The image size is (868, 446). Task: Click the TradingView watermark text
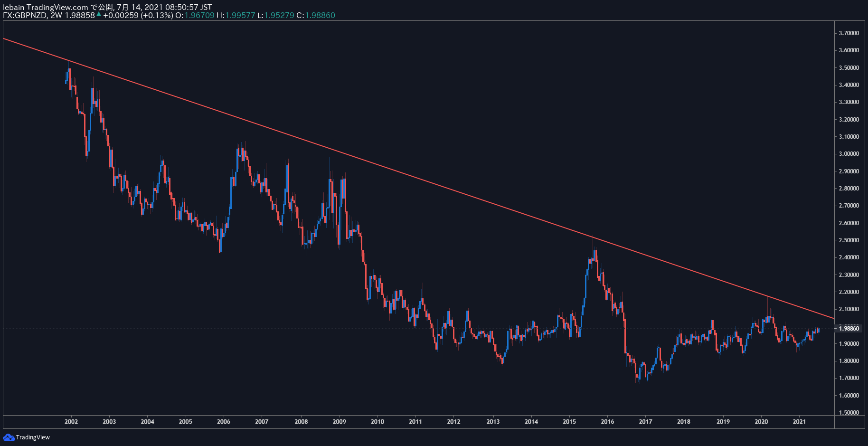coord(33,437)
